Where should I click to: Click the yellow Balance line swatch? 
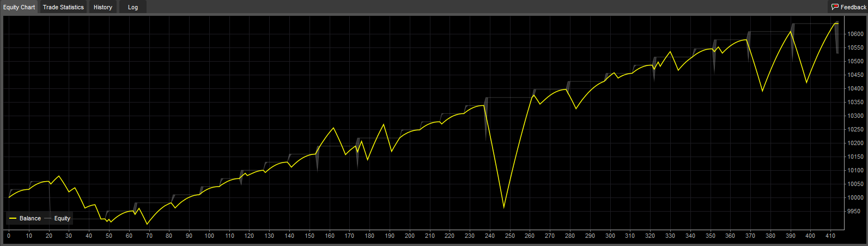[13, 218]
